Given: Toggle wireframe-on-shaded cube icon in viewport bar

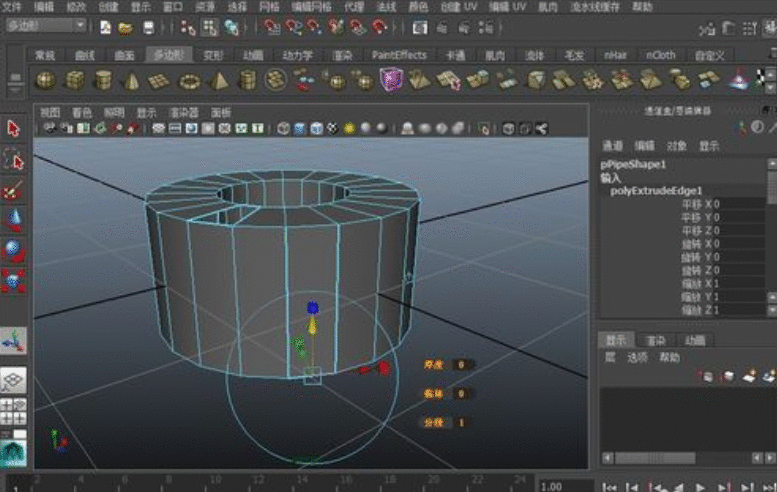Looking at the screenshot, I should pos(317,128).
